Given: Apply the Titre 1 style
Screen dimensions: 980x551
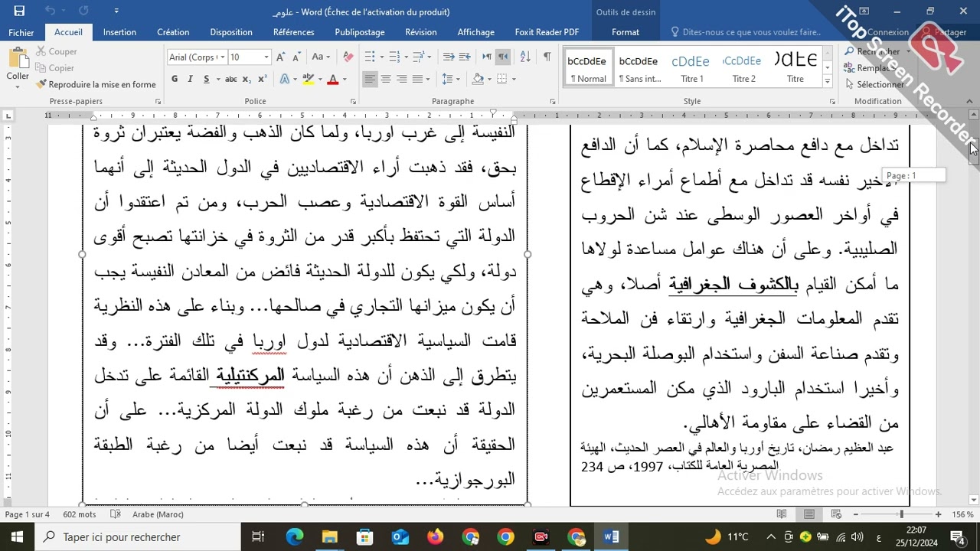Looking at the screenshot, I should 691,67.
